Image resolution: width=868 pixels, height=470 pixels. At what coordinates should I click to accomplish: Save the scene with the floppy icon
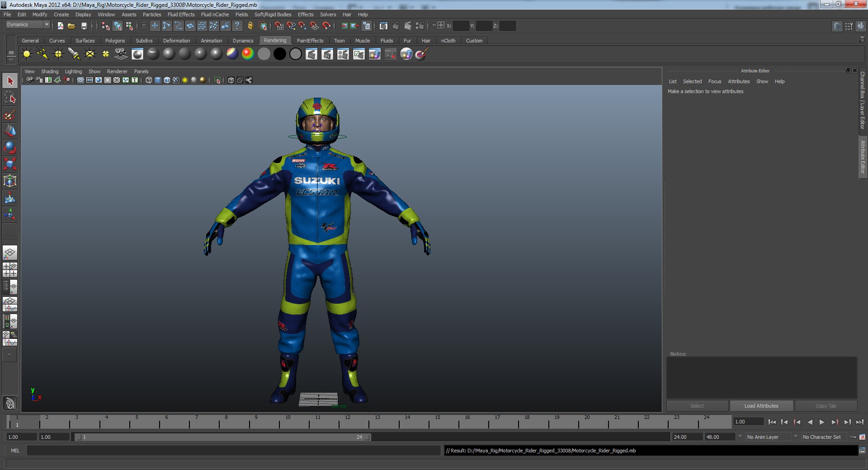pos(84,26)
